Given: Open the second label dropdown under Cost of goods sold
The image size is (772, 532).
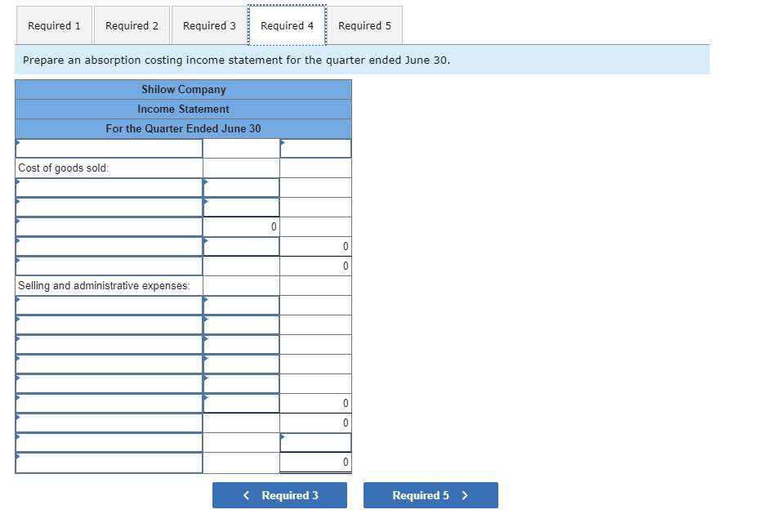Looking at the screenshot, I should [x=109, y=206].
